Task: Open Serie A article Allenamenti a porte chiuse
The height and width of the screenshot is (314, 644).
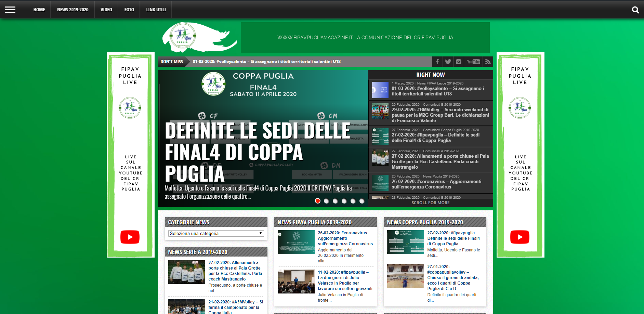Action: coord(236,271)
